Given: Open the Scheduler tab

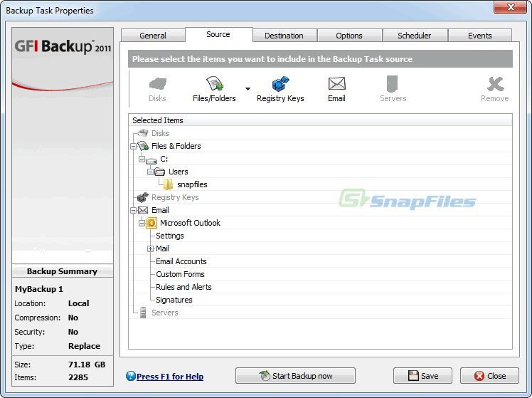Looking at the screenshot, I should [414, 36].
